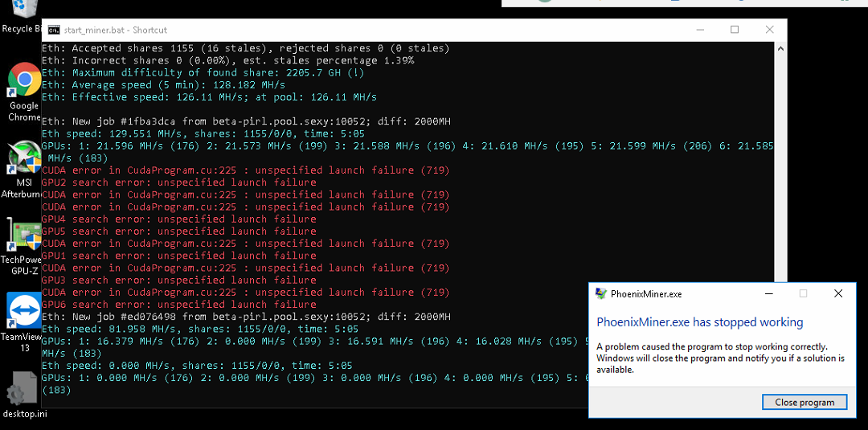Minimize the start_miner.bat console window
The image size is (868, 430).
[700, 30]
